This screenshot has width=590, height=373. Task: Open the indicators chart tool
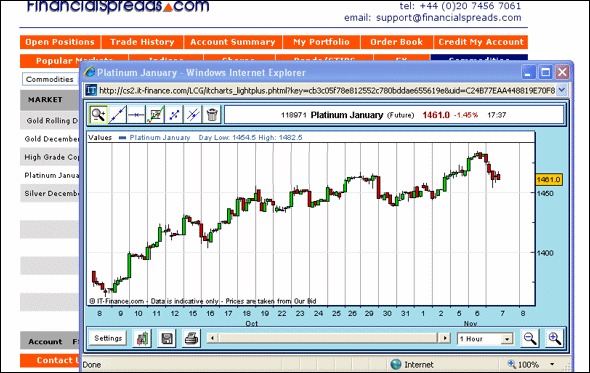[x=155, y=114]
